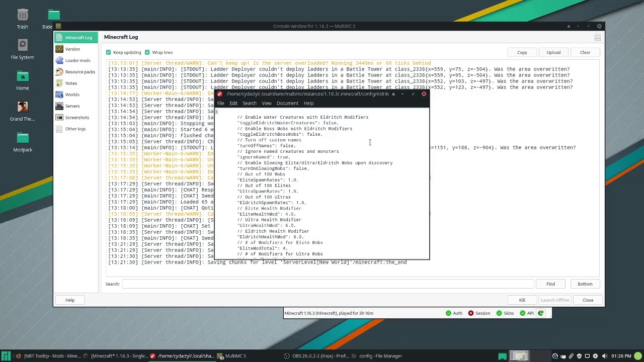This screenshot has width=644, height=362.
Task: Open the File menu in text editor
Action: pyautogui.click(x=221, y=103)
